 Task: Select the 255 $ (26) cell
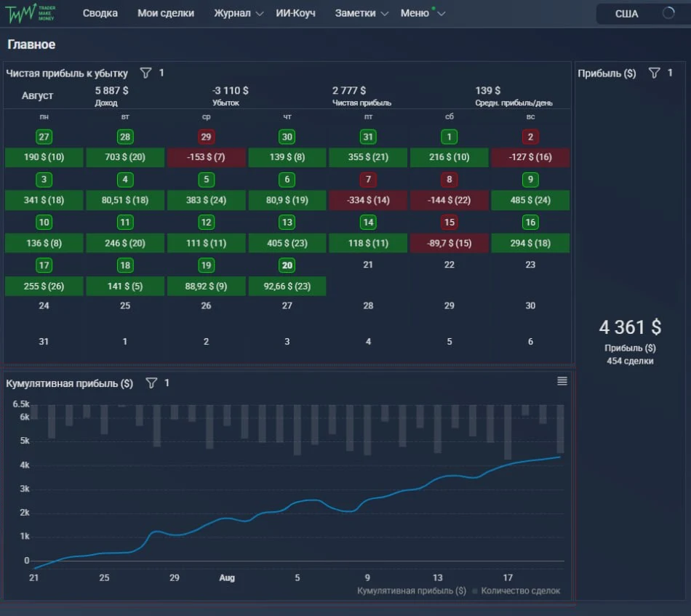44,287
